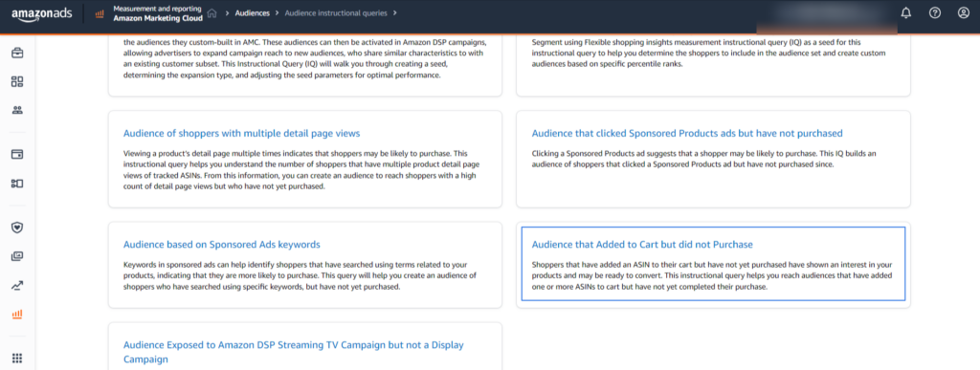Viewport: 980px width, 370px height.
Task: Open Audience based on Sponsored Ads keywords
Action: click(x=222, y=245)
